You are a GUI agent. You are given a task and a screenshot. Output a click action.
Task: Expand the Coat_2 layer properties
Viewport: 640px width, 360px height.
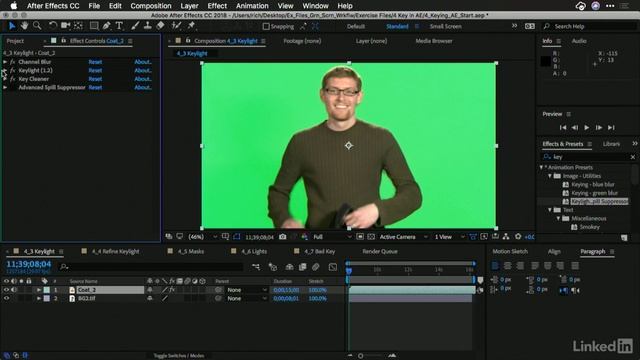pyautogui.click(x=39, y=290)
